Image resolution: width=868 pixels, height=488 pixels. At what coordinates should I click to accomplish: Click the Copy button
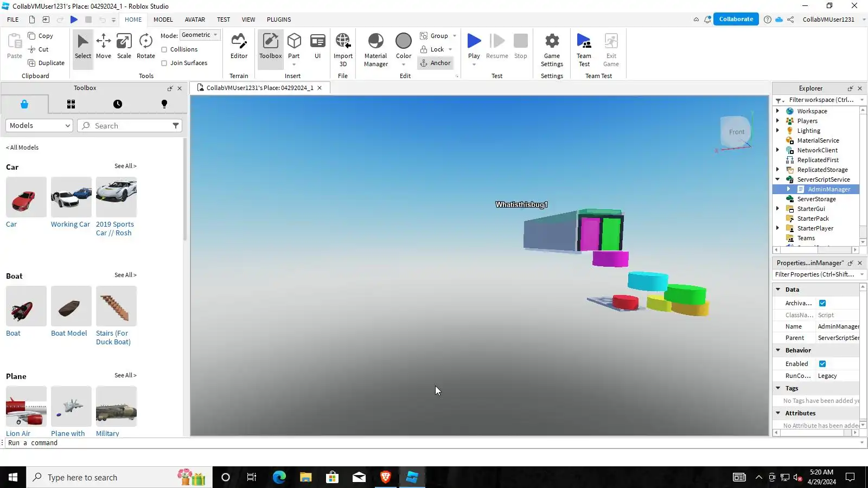click(41, 36)
